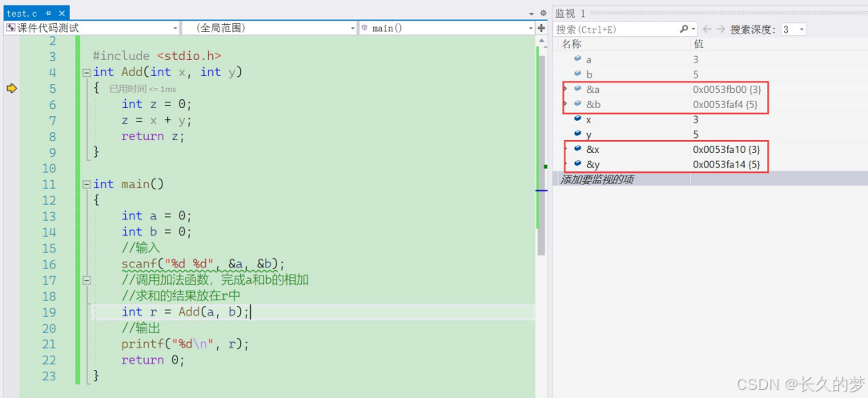
Task: Click the &a name in watch list
Action: click(x=592, y=89)
